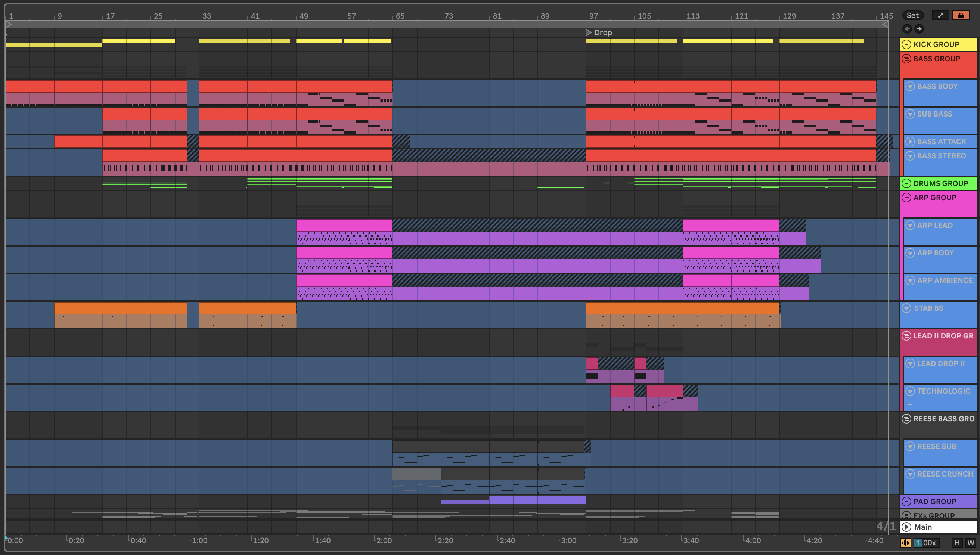The height and width of the screenshot is (555, 980).
Task: Unfold the BASS ATTACK track
Action: [x=910, y=142]
